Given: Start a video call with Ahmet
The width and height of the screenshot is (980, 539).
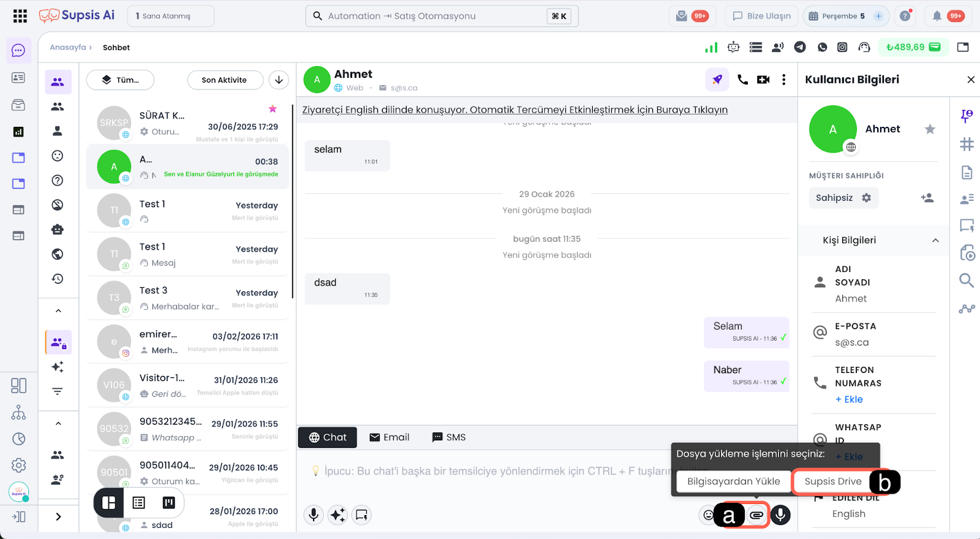Looking at the screenshot, I should (763, 80).
